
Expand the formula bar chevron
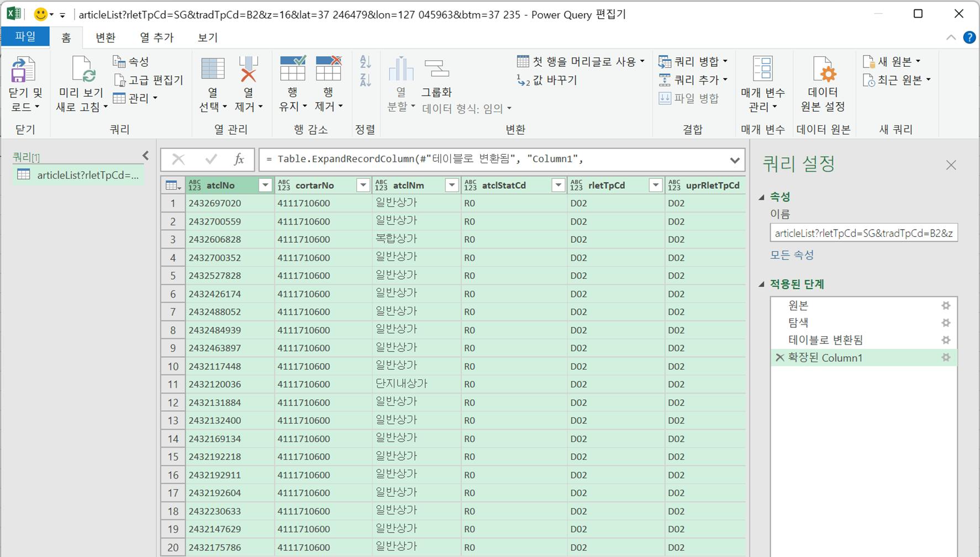coord(734,160)
